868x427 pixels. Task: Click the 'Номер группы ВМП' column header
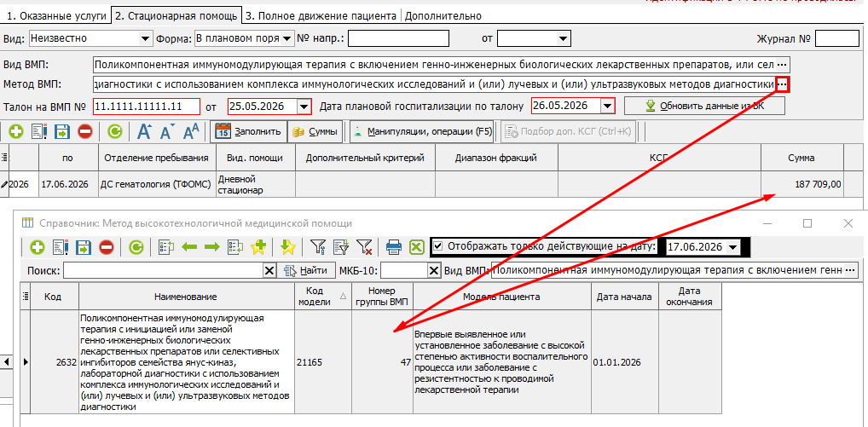click(x=382, y=297)
